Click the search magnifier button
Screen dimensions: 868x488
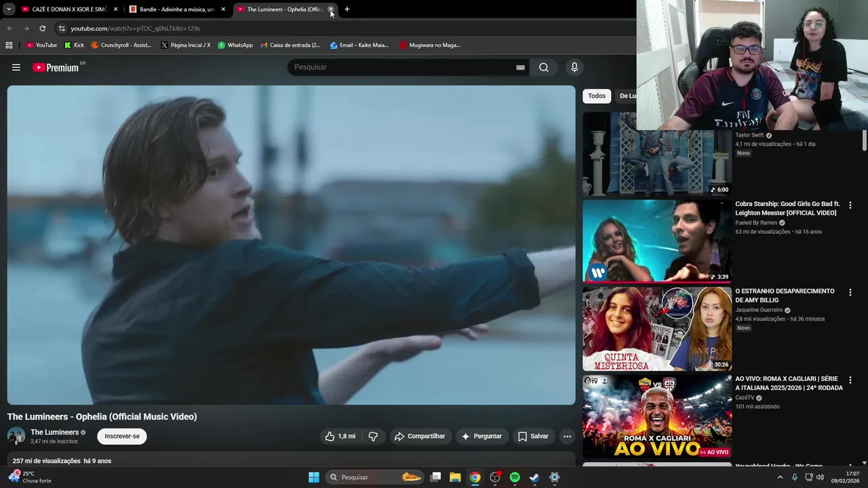544,67
